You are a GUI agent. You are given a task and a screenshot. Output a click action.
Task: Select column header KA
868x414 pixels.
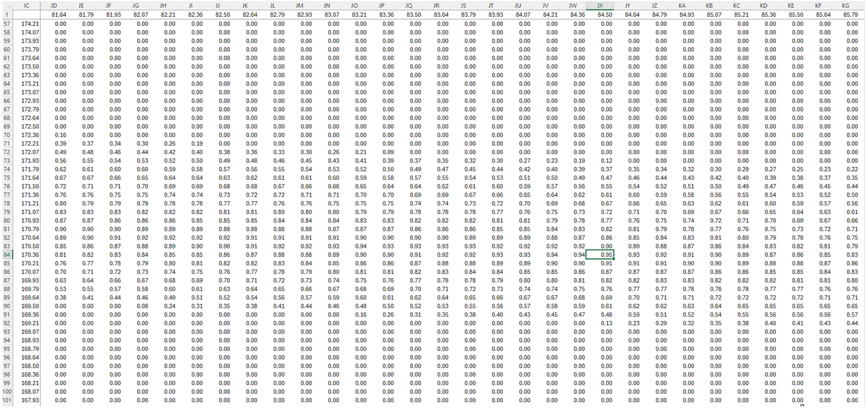pos(682,6)
